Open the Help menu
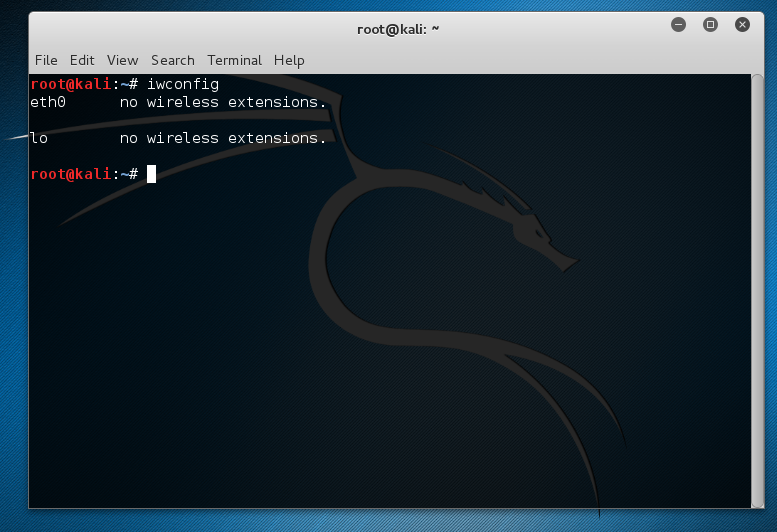The image size is (777, 532). pyautogui.click(x=289, y=60)
